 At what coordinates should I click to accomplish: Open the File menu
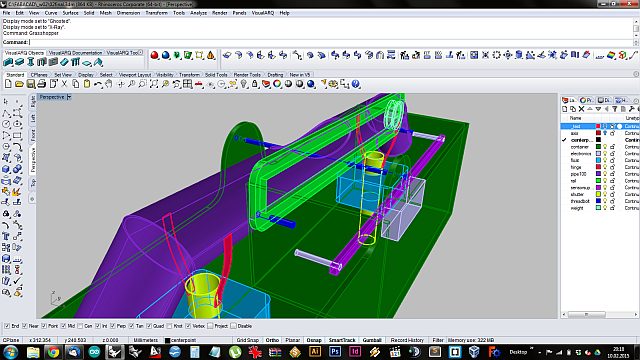tap(7, 13)
